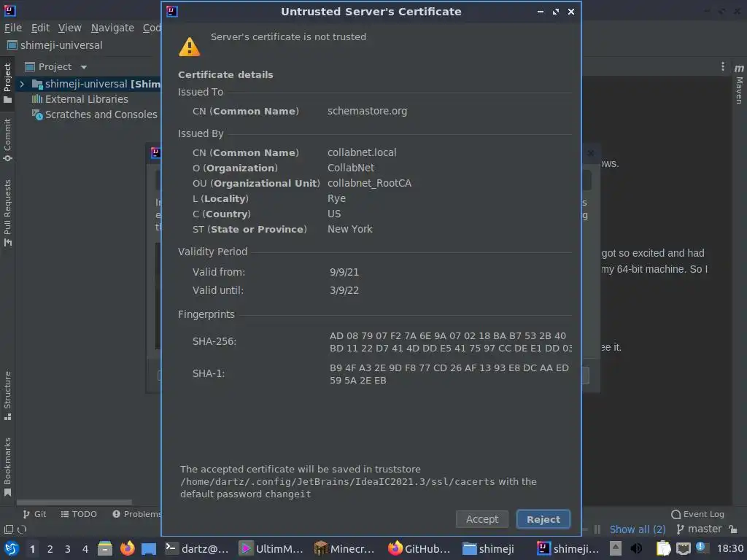Switch to workspace 4
This screenshot has width=747, height=560.
coord(85,548)
